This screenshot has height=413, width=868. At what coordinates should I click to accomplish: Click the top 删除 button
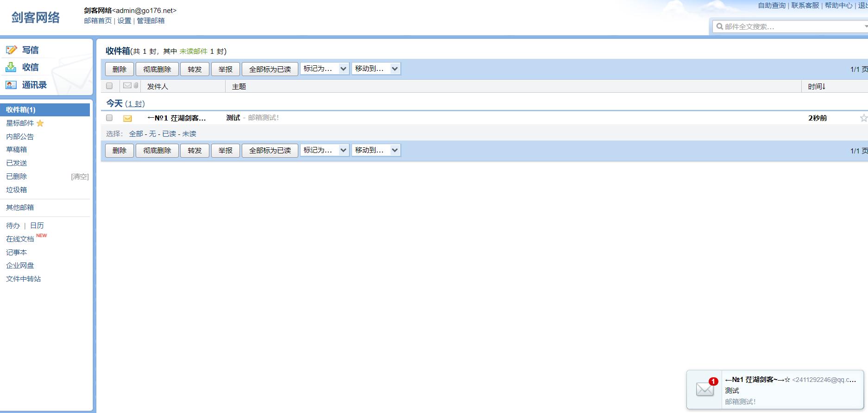(120, 69)
